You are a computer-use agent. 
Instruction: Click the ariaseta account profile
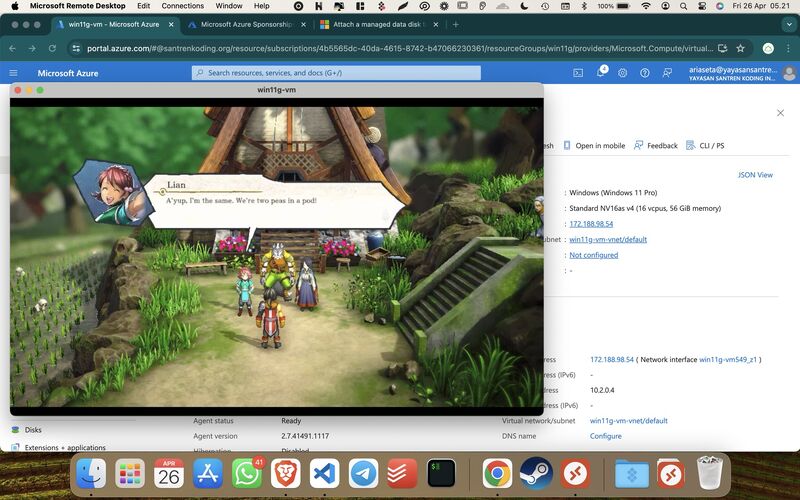742,73
